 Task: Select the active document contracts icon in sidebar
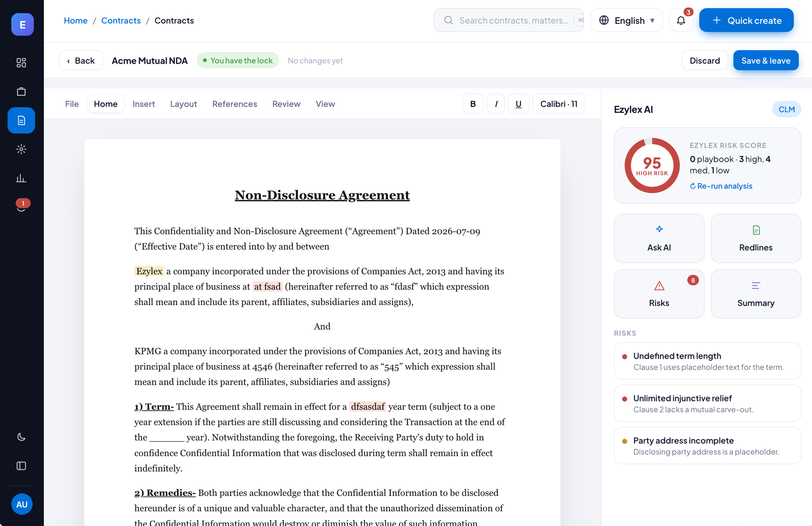pos(21,120)
